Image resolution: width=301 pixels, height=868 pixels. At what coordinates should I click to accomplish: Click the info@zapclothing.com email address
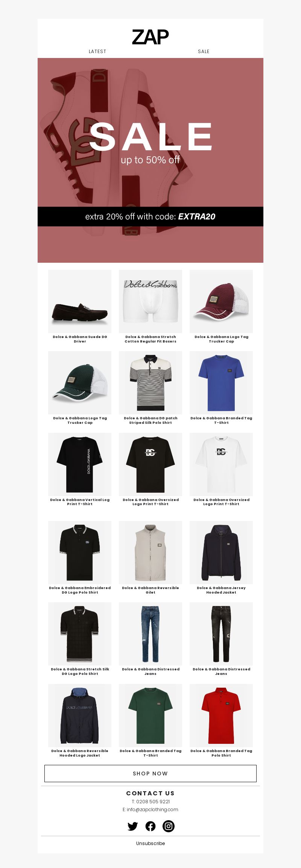(152, 809)
